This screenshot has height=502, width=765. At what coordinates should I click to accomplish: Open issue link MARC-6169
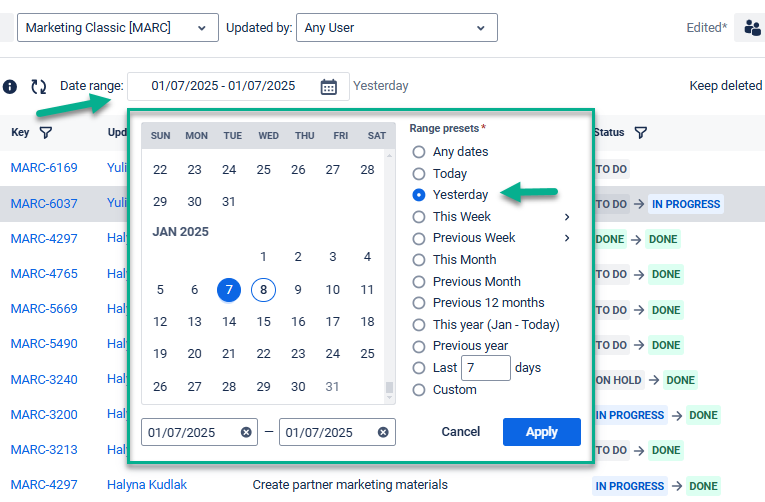click(x=44, y=167)
